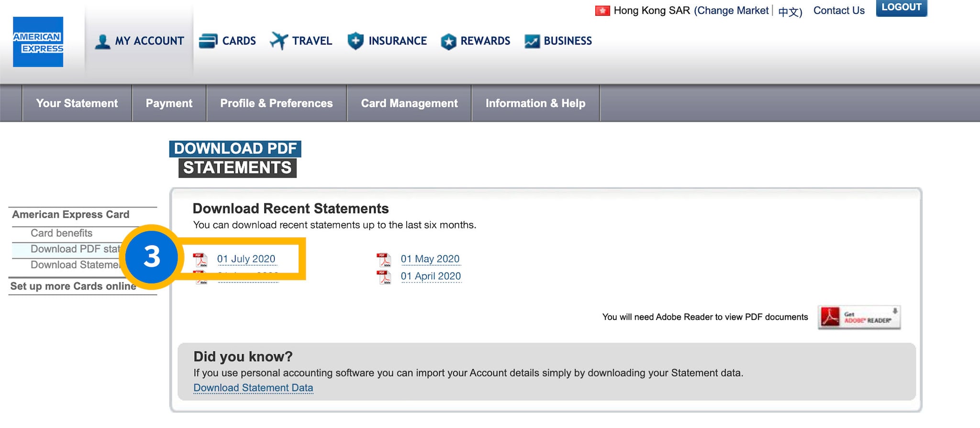Switch to Your Statement tab
This screenshot has height=428, width=980.
click(x=77, y=103)
